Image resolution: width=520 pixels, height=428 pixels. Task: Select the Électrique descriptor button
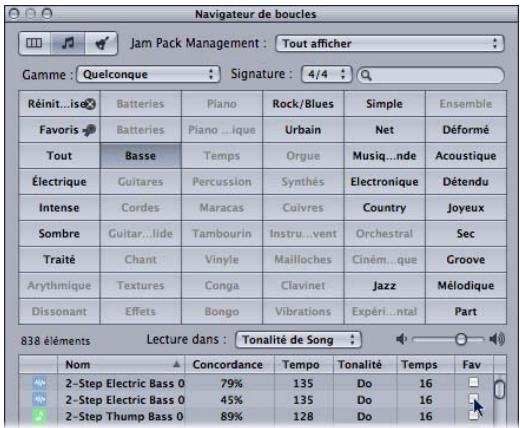pos(59,182)
